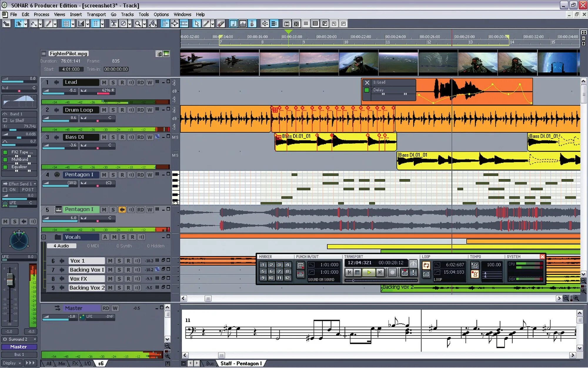Click the Master bus button

[19, 347]
